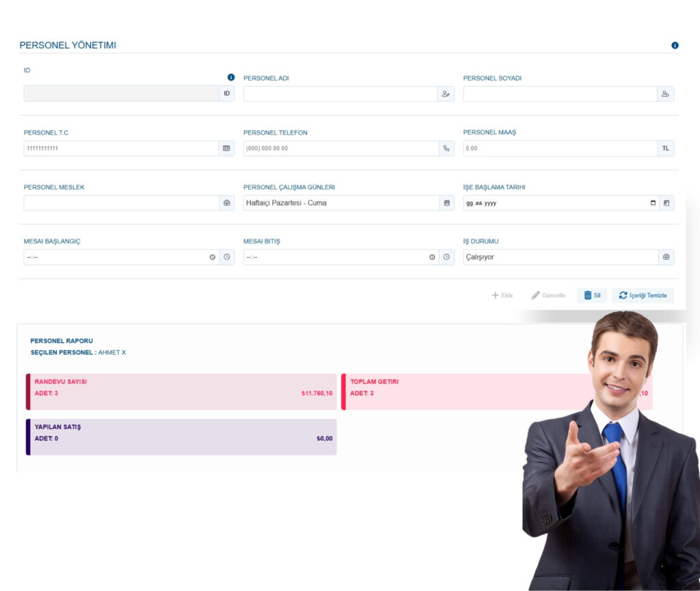
Task: Open the Personel Çalışma Günleri dropdown
Action: [340, 203]
